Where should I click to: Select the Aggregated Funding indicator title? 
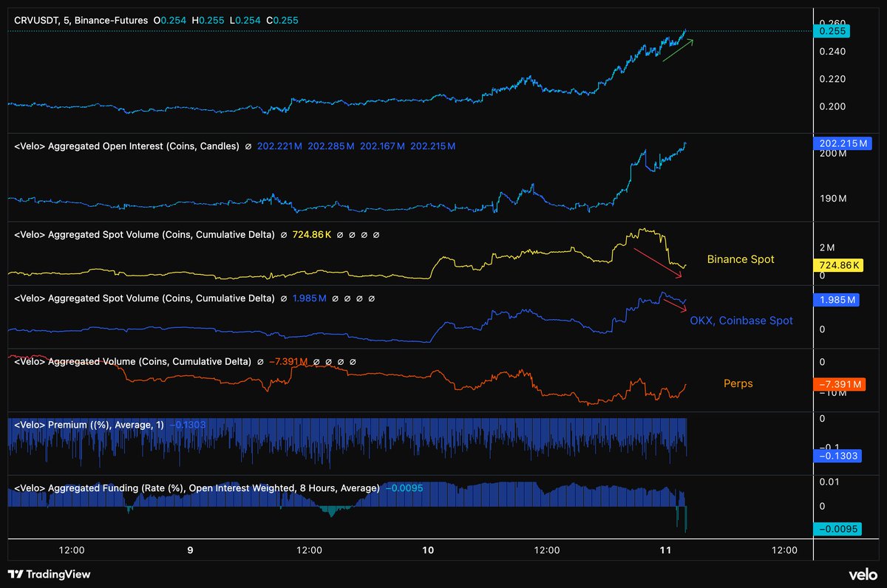click(197, 488)
